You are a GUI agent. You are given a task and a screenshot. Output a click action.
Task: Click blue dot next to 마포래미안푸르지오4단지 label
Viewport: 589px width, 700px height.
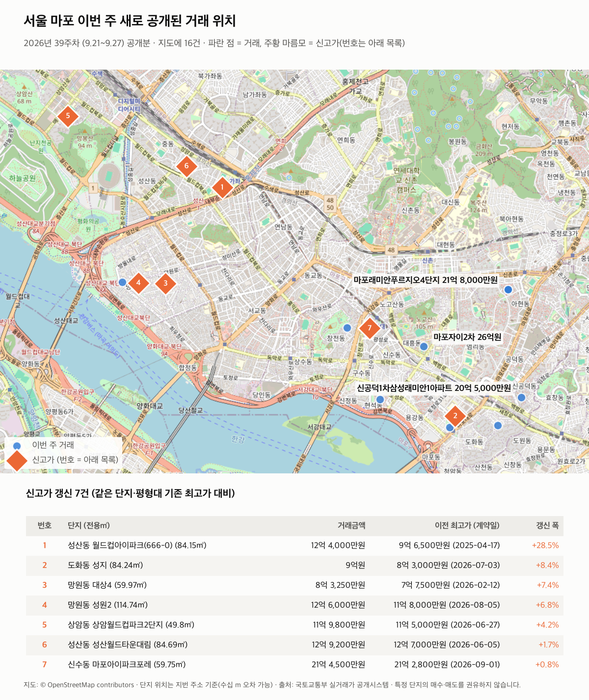509,289
